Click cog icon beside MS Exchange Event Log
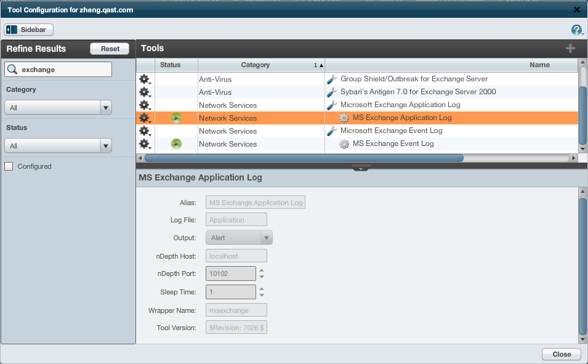Screen dimensions: 588x364 [344, 144]
